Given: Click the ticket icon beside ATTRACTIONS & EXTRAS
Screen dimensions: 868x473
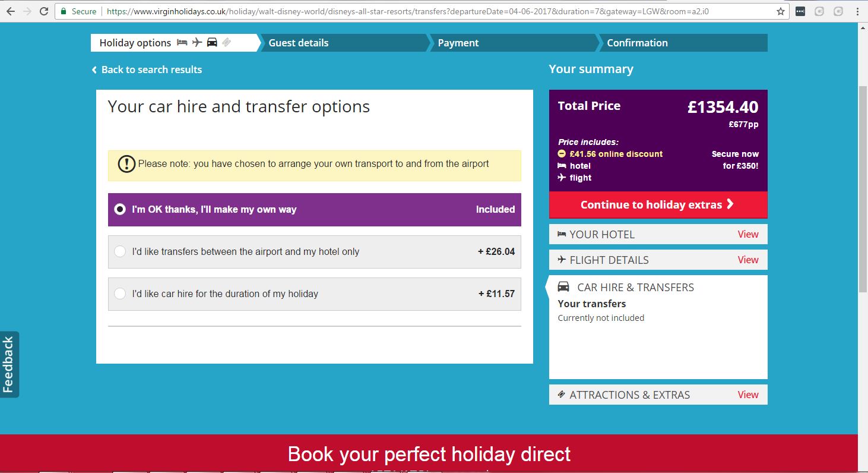Looking at the screenshot, I should coord(562,395).
